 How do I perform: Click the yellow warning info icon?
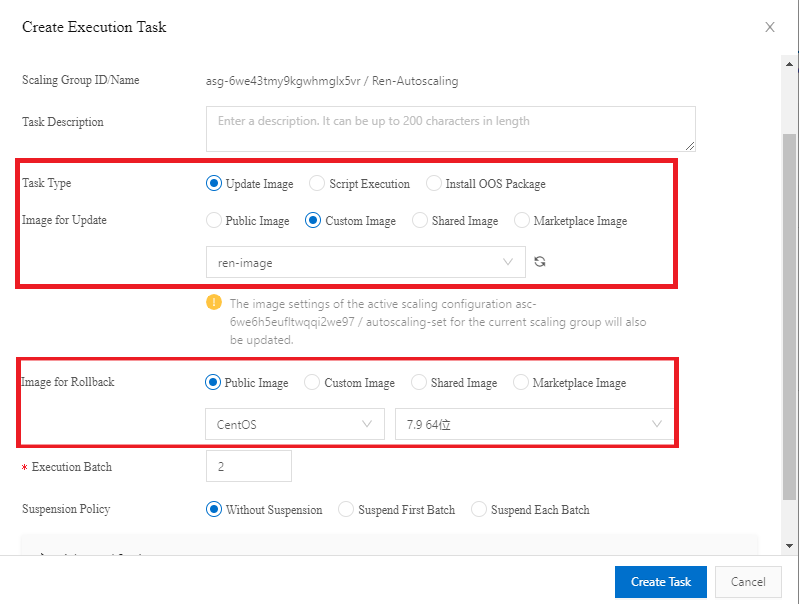[x=213, y=302]
